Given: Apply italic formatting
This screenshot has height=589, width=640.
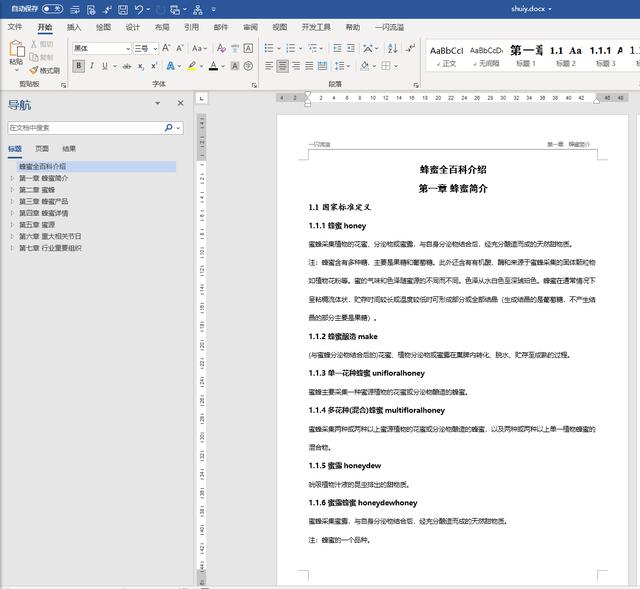Looking at the screenshot, I should tap(92, 66).
